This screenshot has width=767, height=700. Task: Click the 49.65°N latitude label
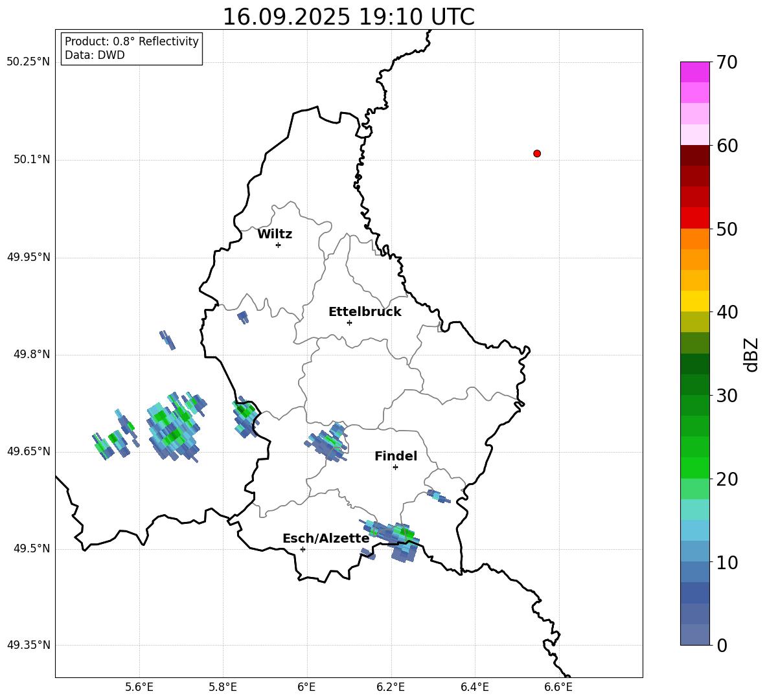click(x=29, y=451)
